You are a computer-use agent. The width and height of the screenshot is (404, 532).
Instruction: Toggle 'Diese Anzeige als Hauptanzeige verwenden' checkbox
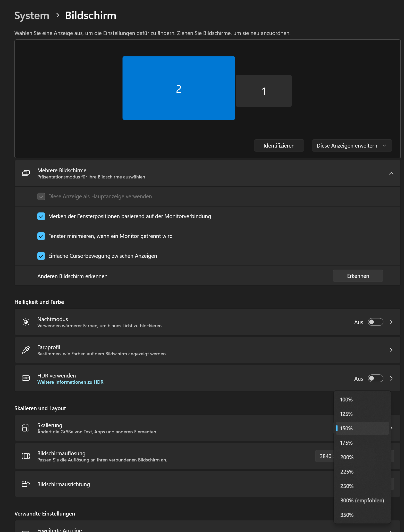(41, 196)
